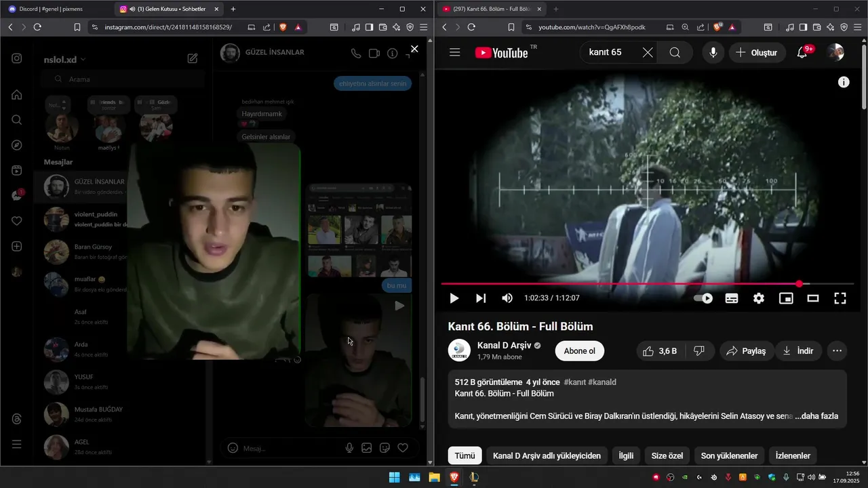Viewport: 868px width, 488px height.
Task: Open YouTube account avatar menu
Action: (x=836, y=52)
